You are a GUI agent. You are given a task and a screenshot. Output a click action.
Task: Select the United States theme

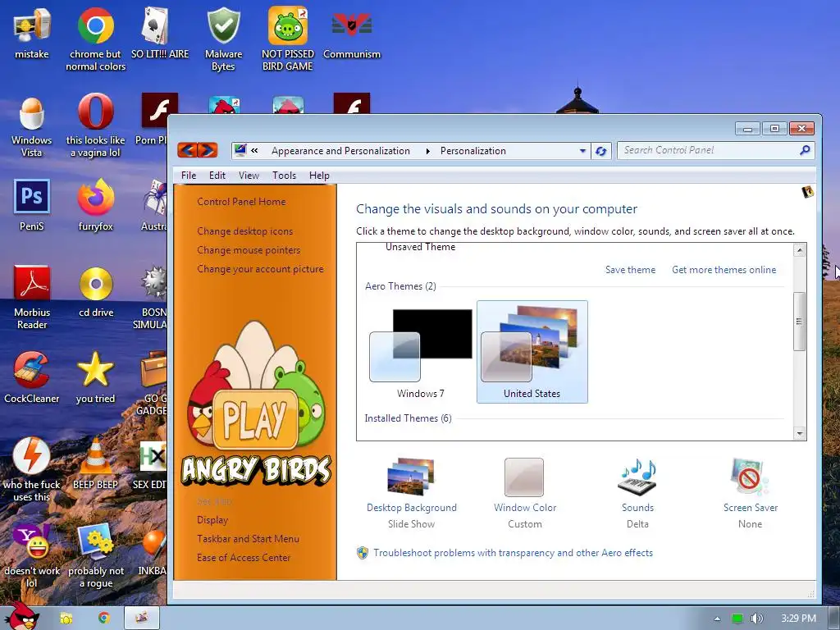coord(532,351)
